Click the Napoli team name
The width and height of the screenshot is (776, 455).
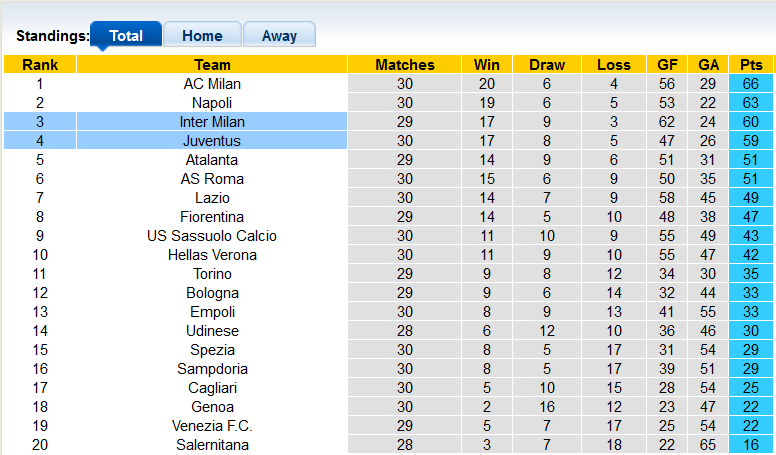[212, 103]
